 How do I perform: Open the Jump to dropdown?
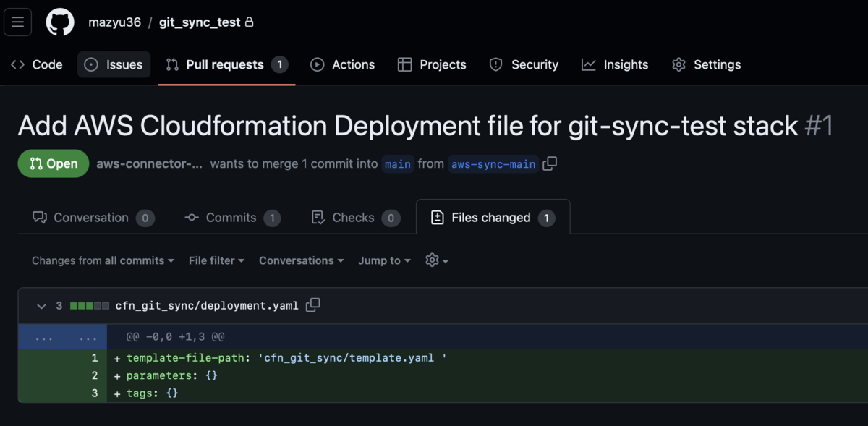[383, 260]
